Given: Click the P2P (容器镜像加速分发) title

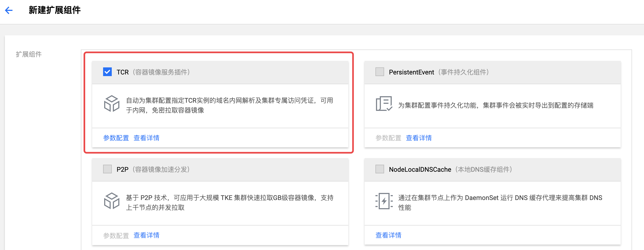Looking at the screenshot, I should (154, 169).
